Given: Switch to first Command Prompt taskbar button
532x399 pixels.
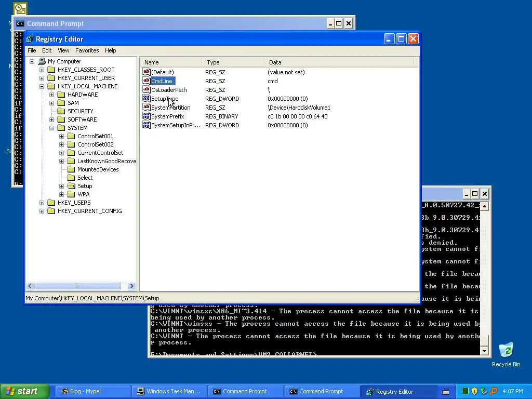Looking at the screenshot, I should (x=245, y=391).
